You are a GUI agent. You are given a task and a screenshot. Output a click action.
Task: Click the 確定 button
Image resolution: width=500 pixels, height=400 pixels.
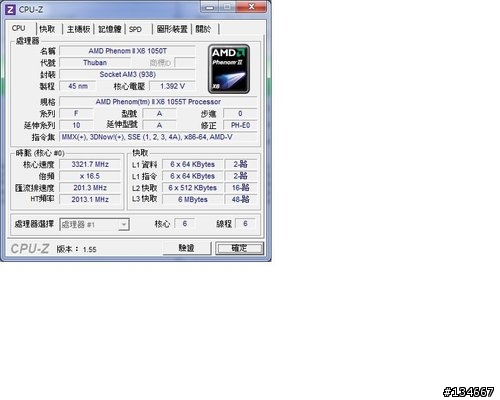click(x=239, y=248)
